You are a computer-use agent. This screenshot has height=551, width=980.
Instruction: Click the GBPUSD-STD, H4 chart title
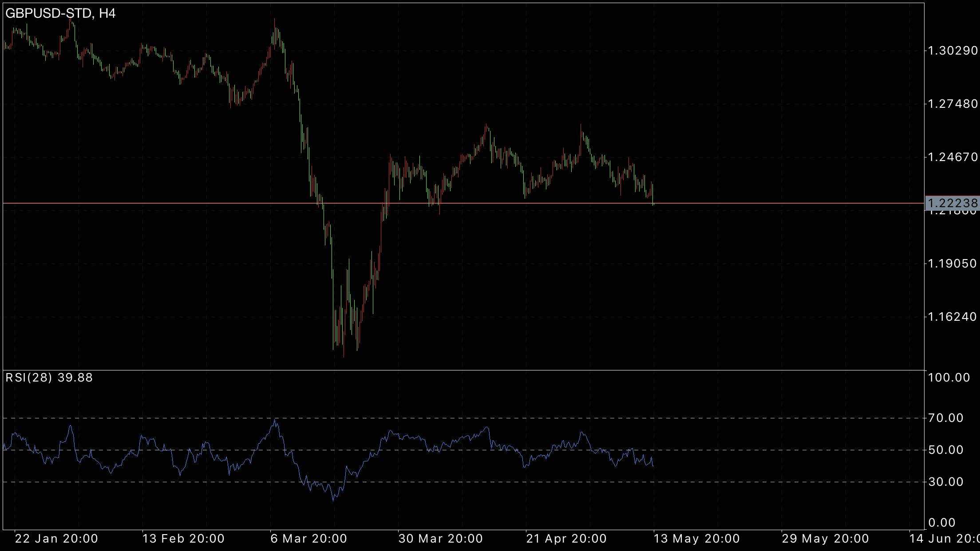[x=60, y=14]
